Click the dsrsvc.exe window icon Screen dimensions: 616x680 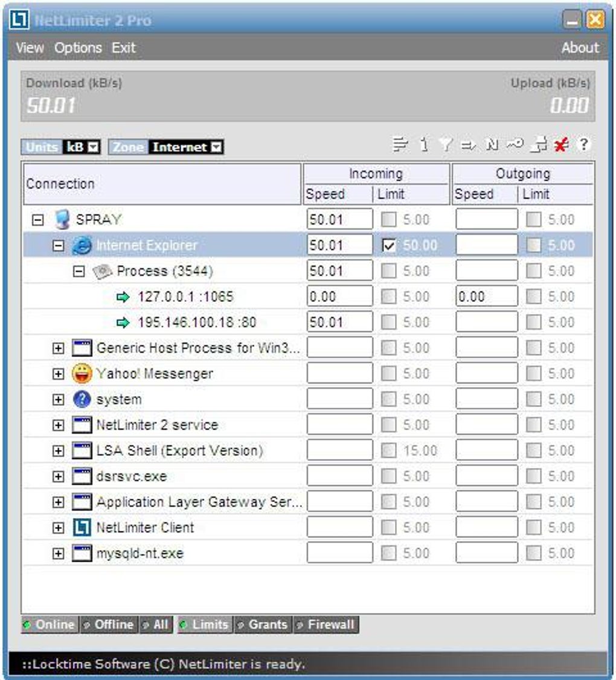pos(82,476)
